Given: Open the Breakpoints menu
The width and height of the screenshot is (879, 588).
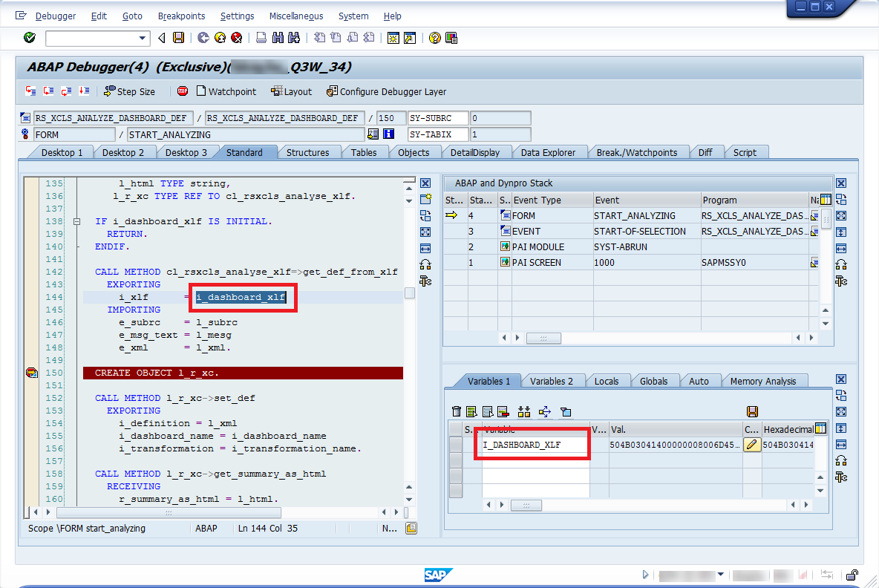Looking at the screenshot, I should pos(181,16).
